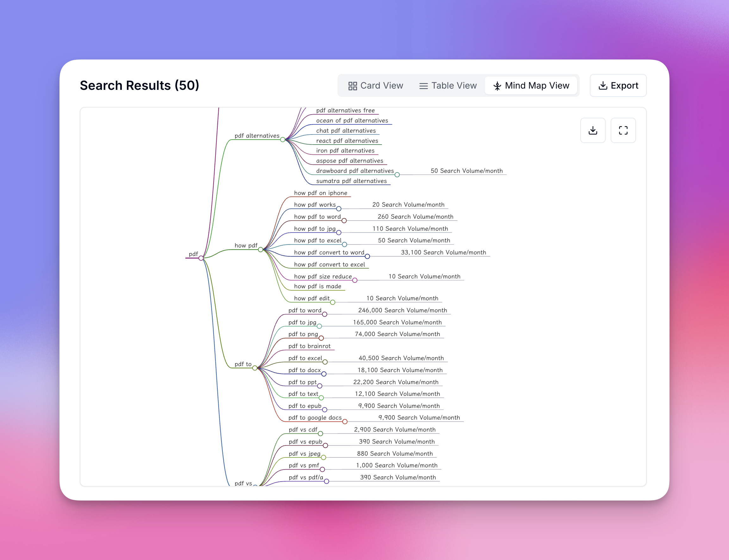This screenshot has width=729, height=560.
Task: Toggle the 'drawboard pdf alternatives' node circle
Action: [x=397, y=175]
